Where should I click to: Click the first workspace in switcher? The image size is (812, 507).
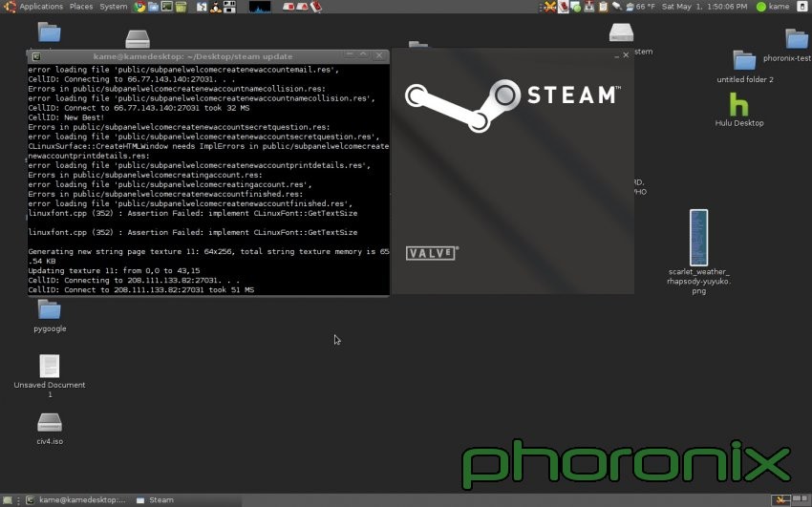pyautogui.click(x=780, y=499)
